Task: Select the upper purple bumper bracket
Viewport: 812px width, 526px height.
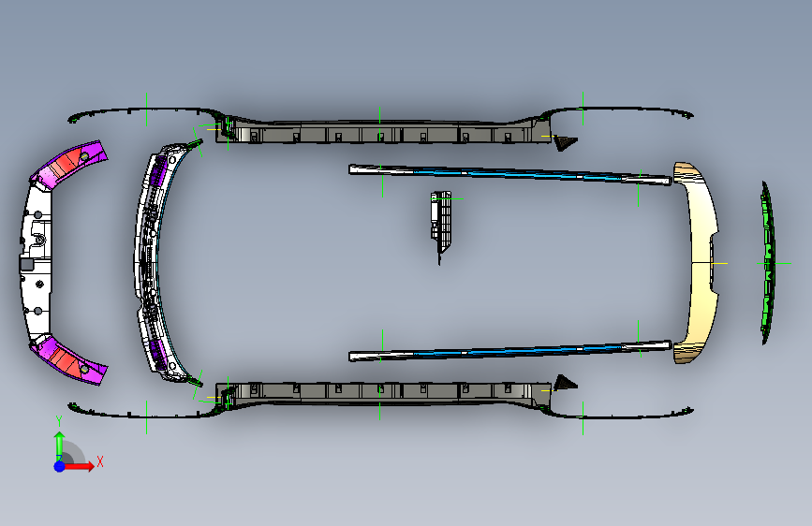Action: (70, 163)
